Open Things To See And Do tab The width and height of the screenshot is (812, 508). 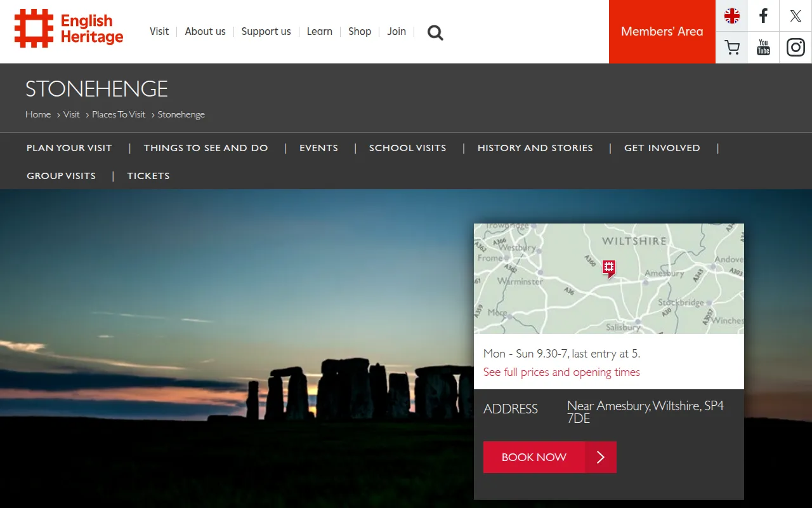(206, 148)
